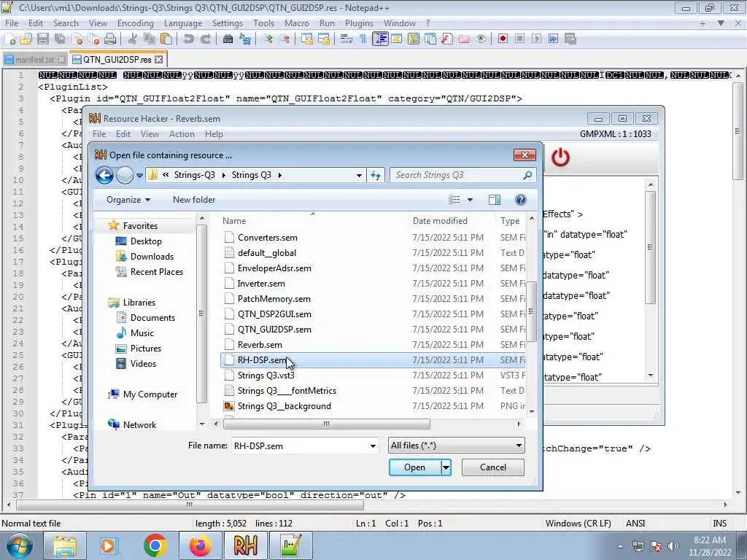The height and width of the screenshot is (560, 747).
Task: Click the file list horizontal scrollbar
Action: point(327,424)
